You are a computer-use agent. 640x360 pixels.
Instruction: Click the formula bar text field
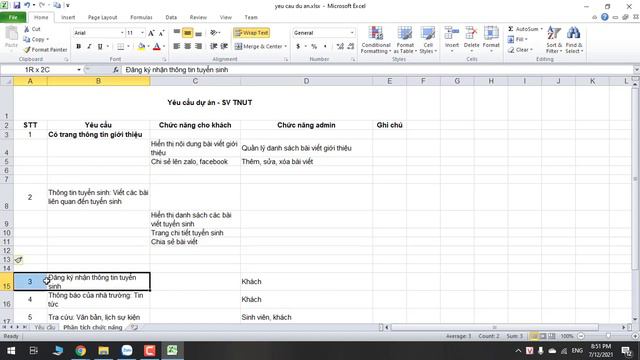[378, 70]
